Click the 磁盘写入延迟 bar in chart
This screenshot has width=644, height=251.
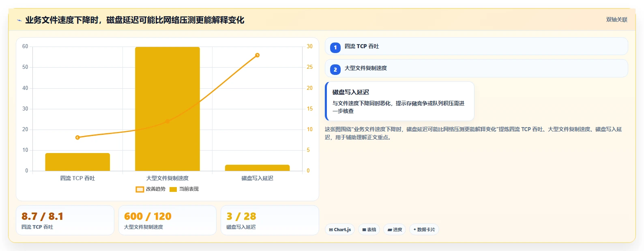[x=257, y=168]
